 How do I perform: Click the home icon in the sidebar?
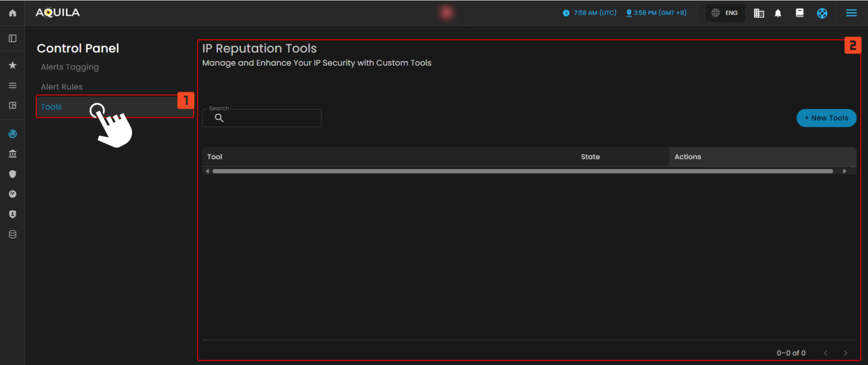(12, 13)
